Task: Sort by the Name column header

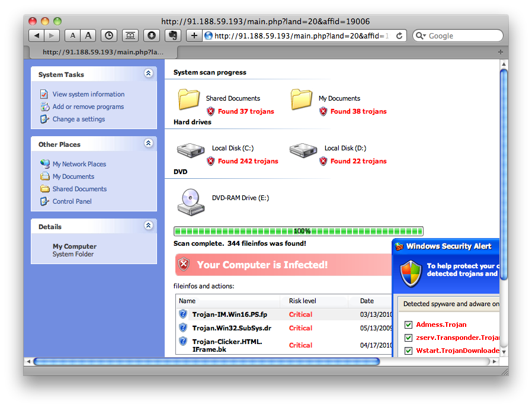Action: pos(187,301)
